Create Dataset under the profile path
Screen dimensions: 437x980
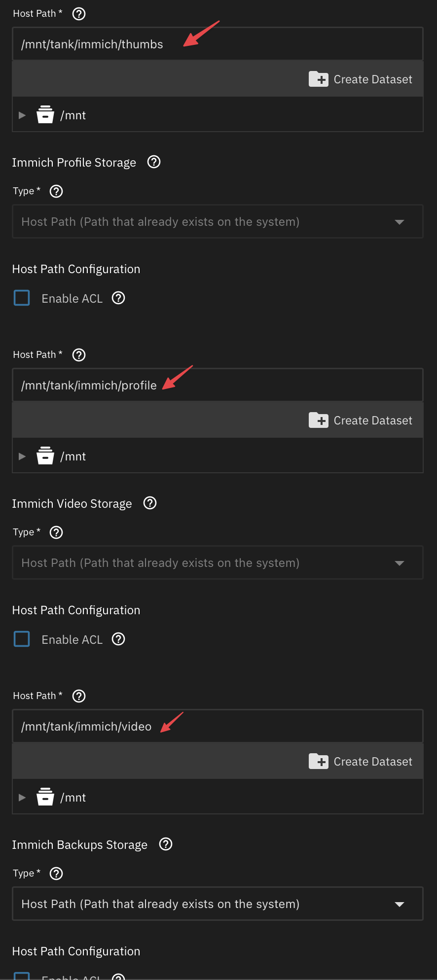[361, 420]
